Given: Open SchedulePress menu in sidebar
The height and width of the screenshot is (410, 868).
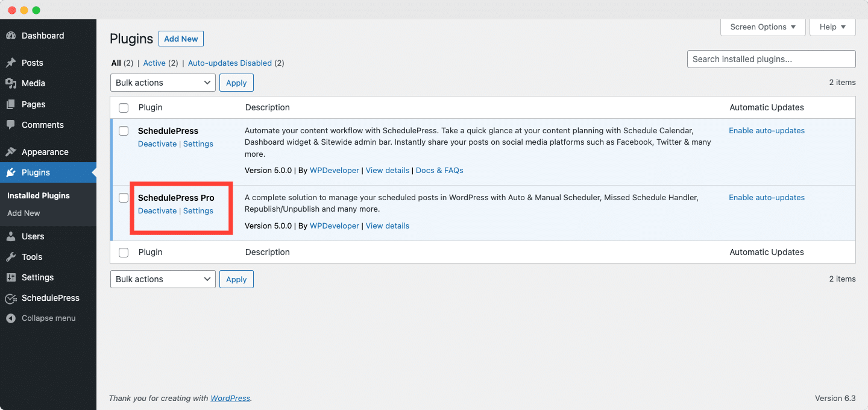Looking at the screenshot, I should click(51, 298).
